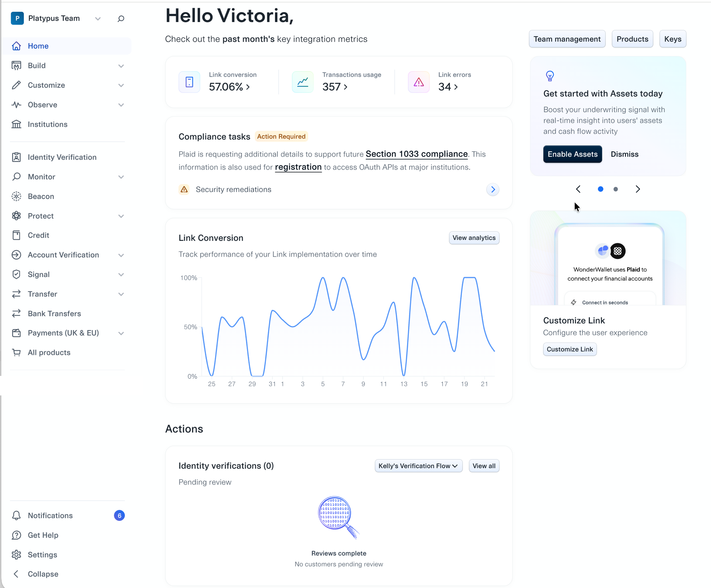The height and width of the screenshot is (588, 711).
Task: Click the Link errors warning icon
Action: pos(419,82)
